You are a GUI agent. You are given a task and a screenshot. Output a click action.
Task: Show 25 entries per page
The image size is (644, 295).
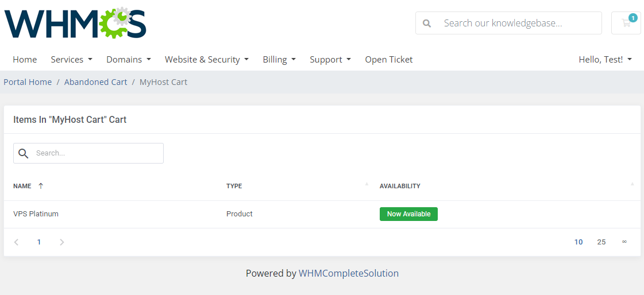click(x=601, y=242)
